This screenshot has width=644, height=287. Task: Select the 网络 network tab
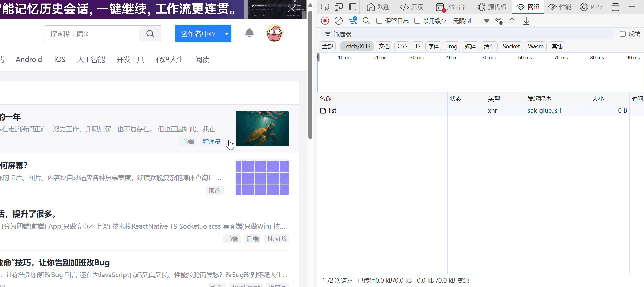tap(528, 7)
